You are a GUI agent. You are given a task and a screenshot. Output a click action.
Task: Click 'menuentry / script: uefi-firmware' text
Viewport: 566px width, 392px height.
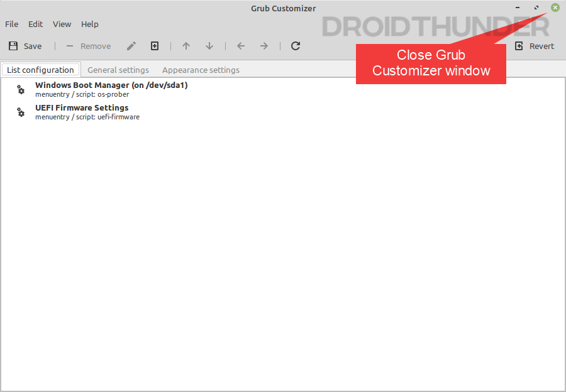point(87,117)
